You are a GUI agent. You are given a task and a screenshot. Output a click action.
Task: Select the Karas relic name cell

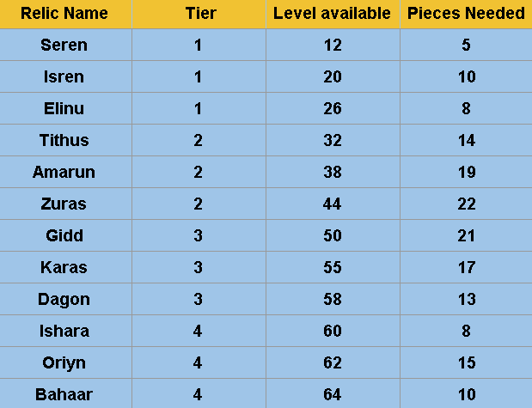(64, 267)
